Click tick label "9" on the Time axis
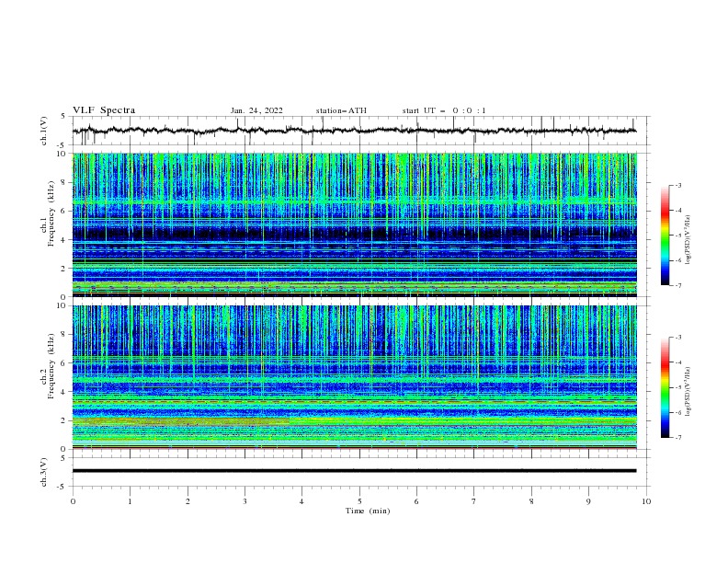Screen dimensions: 728x563 pyautogui.click(x=588, y=501)
